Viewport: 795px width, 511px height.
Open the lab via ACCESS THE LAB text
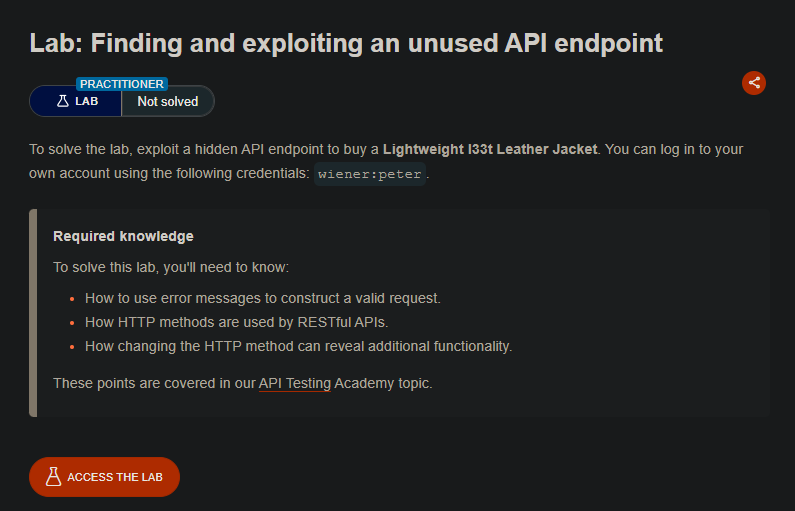[115, 477]
